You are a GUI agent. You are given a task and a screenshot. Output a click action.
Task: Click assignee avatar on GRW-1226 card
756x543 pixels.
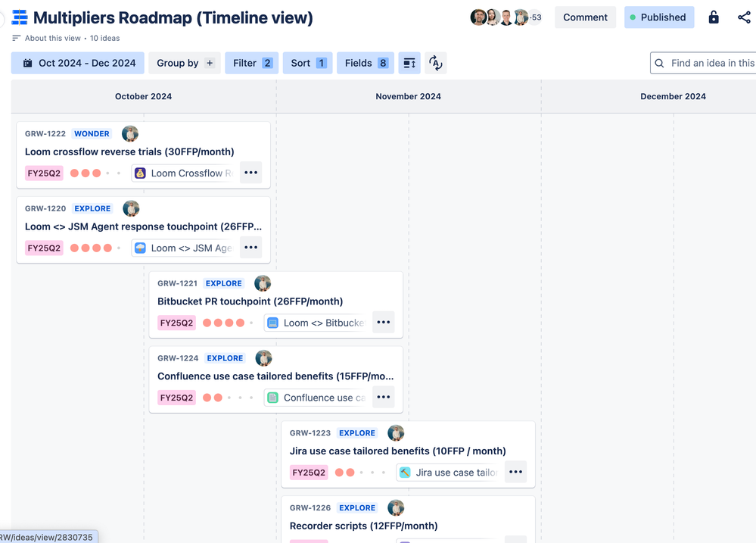pyautogui.click(x=396, y=507)
